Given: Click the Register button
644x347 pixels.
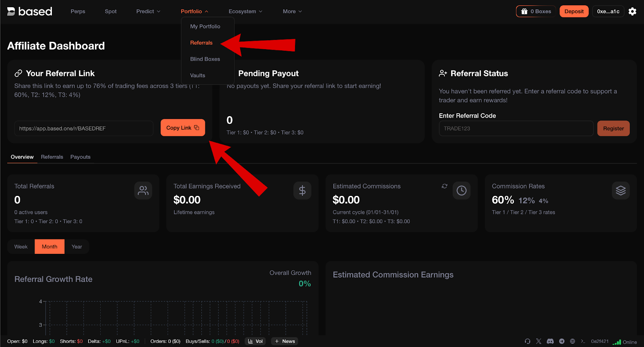Looking at the screenshot, I should click(x=613, y=129).
